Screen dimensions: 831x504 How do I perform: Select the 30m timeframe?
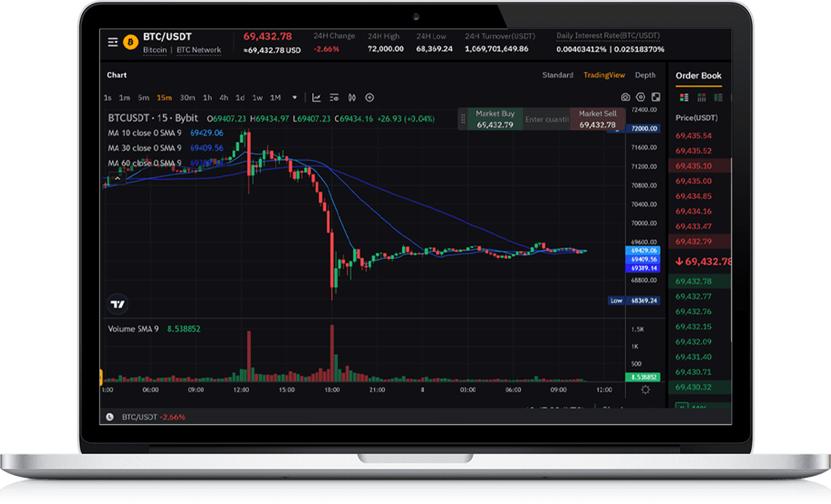[x=187, y=98]
